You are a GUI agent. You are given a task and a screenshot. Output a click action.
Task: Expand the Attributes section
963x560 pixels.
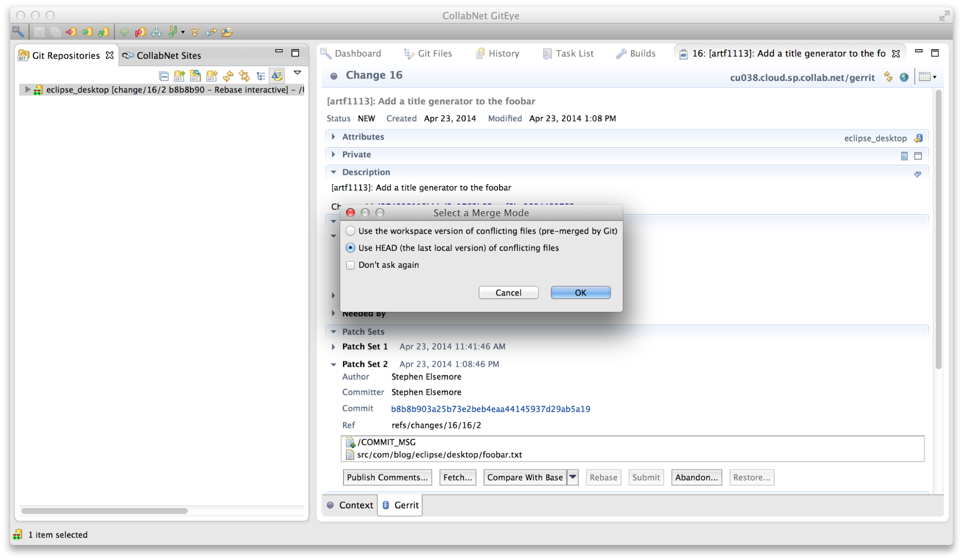click(x=333, y=137)
